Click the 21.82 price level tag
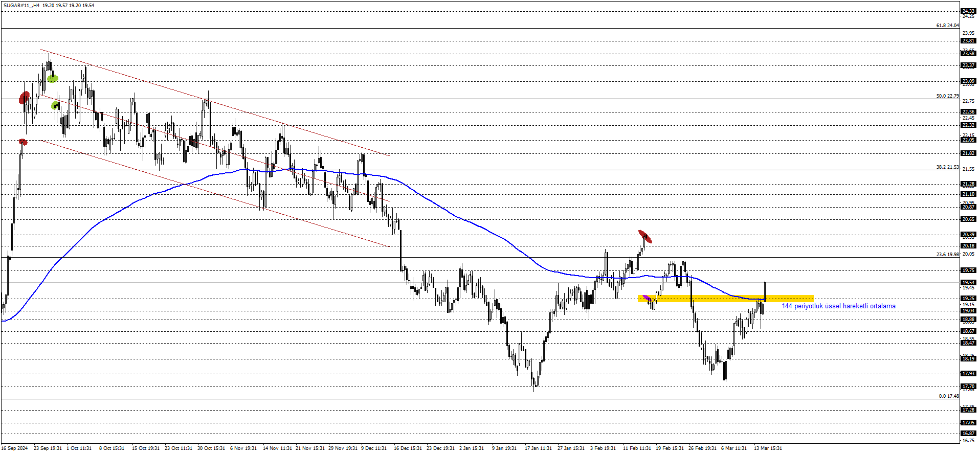 tap(968, 153)
